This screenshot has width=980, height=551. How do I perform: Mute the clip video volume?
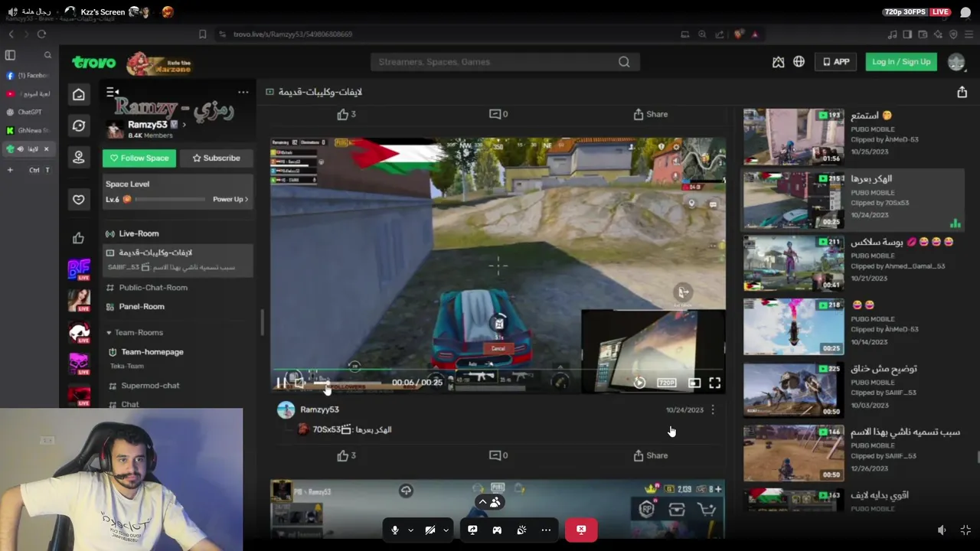(299, 383)
